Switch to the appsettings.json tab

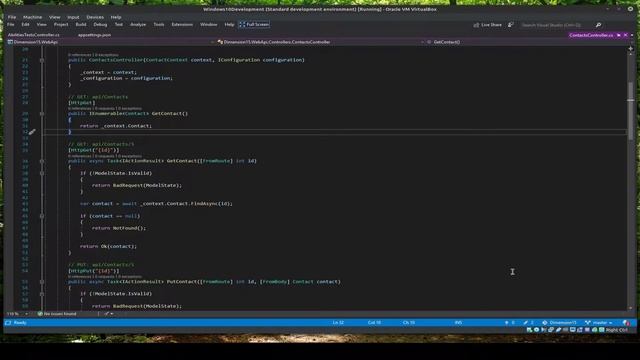(x=94, y=35)
